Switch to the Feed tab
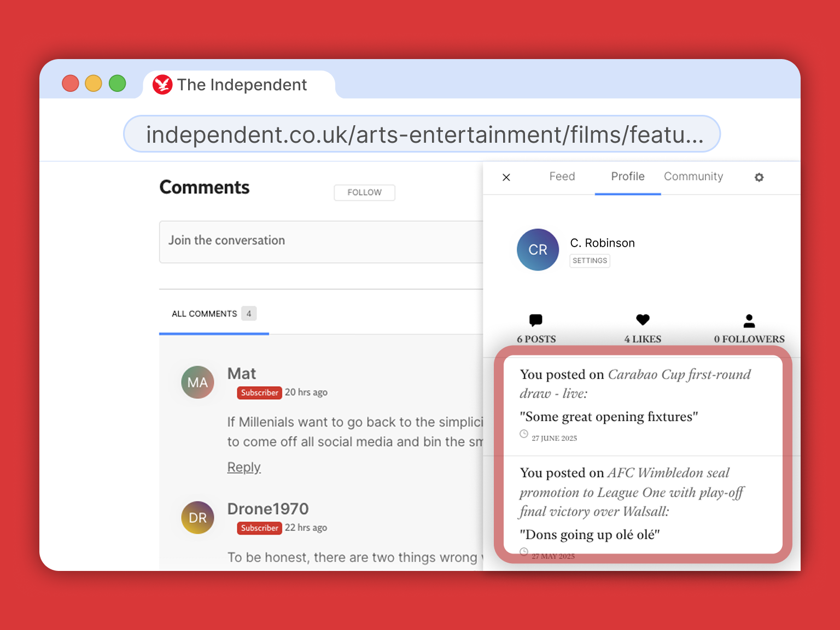The image size is (840, 630). click(562, 176)
